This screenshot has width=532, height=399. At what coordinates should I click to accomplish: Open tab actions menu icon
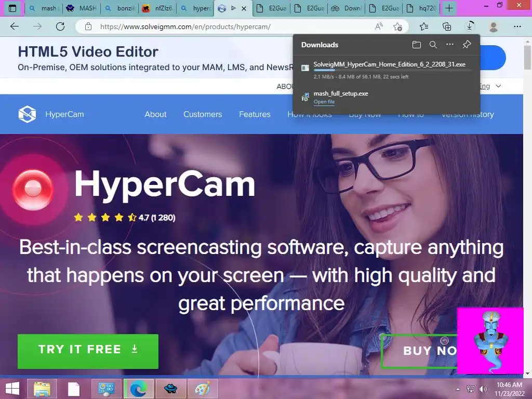[12, 8]
